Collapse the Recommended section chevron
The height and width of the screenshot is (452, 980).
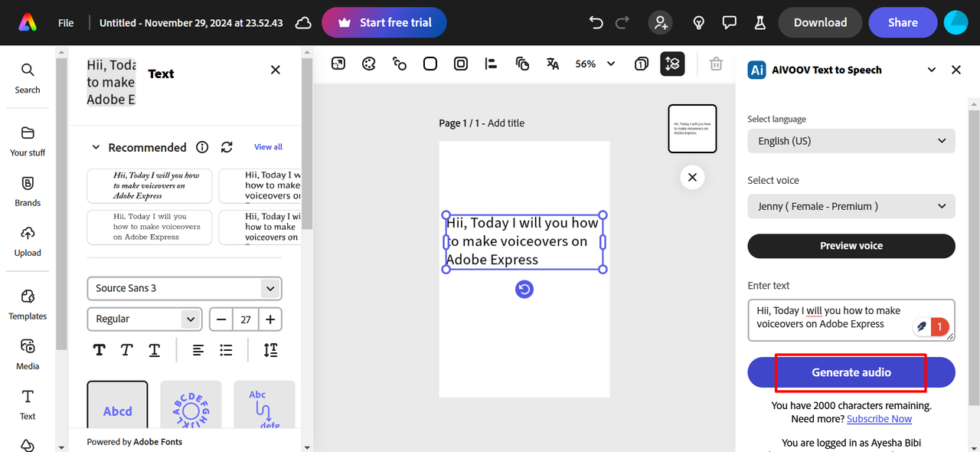(96, 147)
